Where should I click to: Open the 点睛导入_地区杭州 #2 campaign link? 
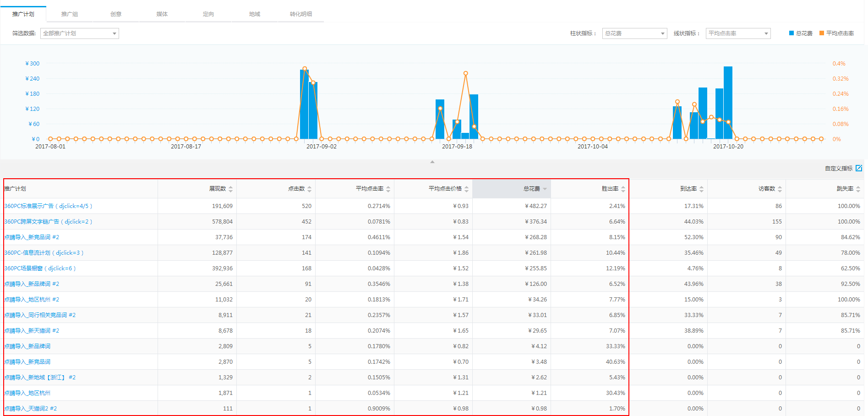[x=32, y=300]
